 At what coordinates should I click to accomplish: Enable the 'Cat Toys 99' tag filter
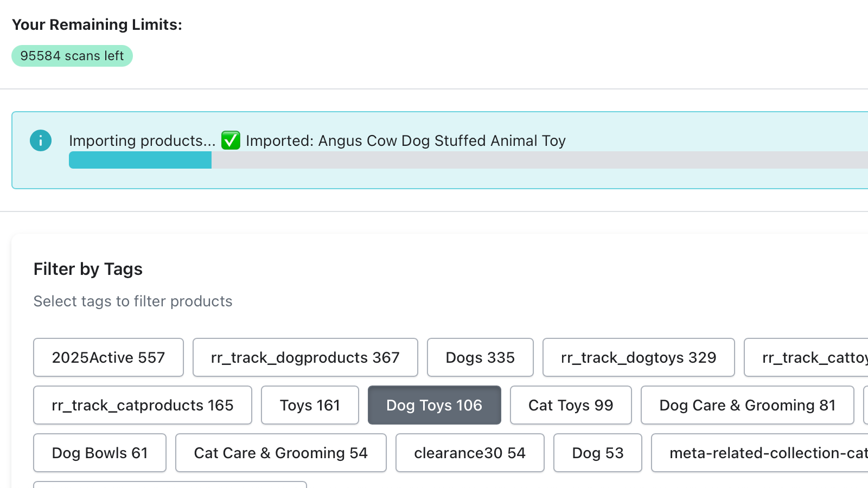pos(571,405)
